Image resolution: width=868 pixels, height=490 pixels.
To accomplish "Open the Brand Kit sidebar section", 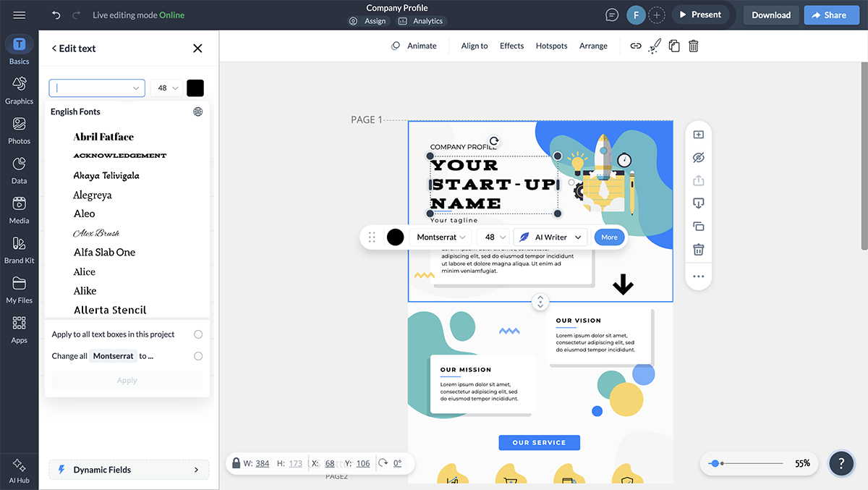I will click(20, 249).
